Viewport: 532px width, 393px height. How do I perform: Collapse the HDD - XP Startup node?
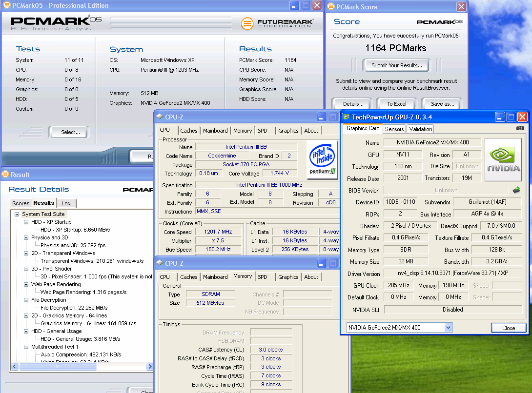[26, 222]
